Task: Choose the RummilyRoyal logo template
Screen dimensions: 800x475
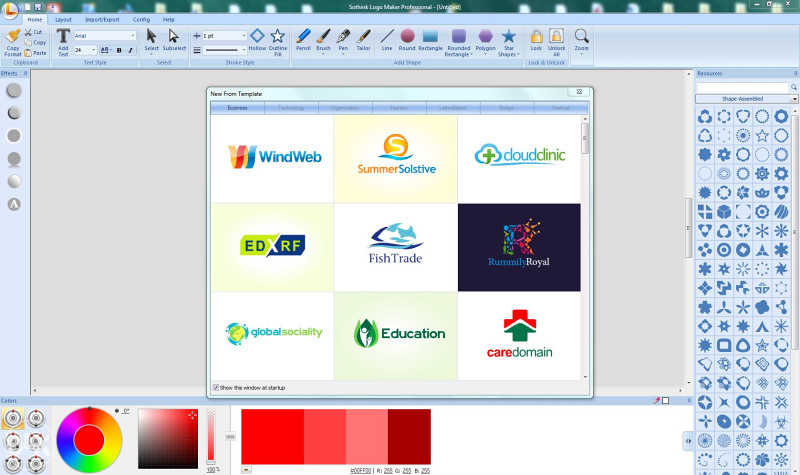Action: click(x=519, y=247)
